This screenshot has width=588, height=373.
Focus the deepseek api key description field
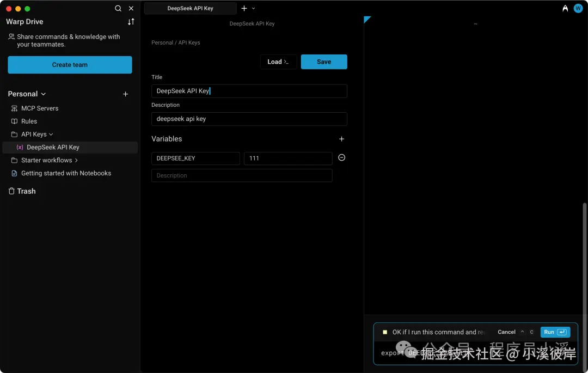point(249,119)
